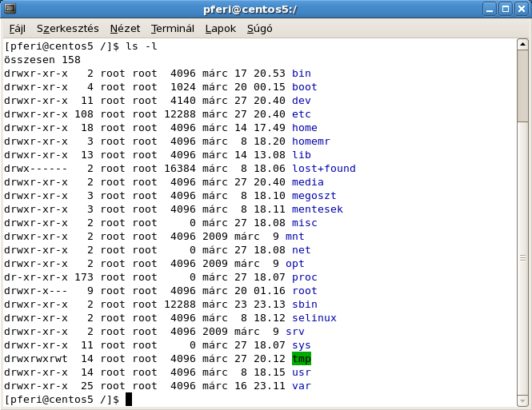
Task: Click the scrollbar trough above the thumb
Action: pos(522,84)
